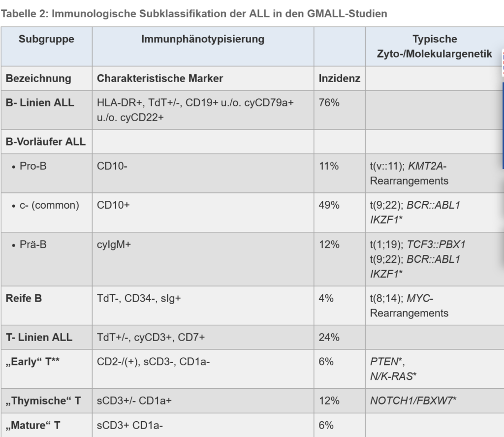Click the 'T- Linien ALL' row label
The width and height of the screenshot is (504, 437).
coord(39,337)
